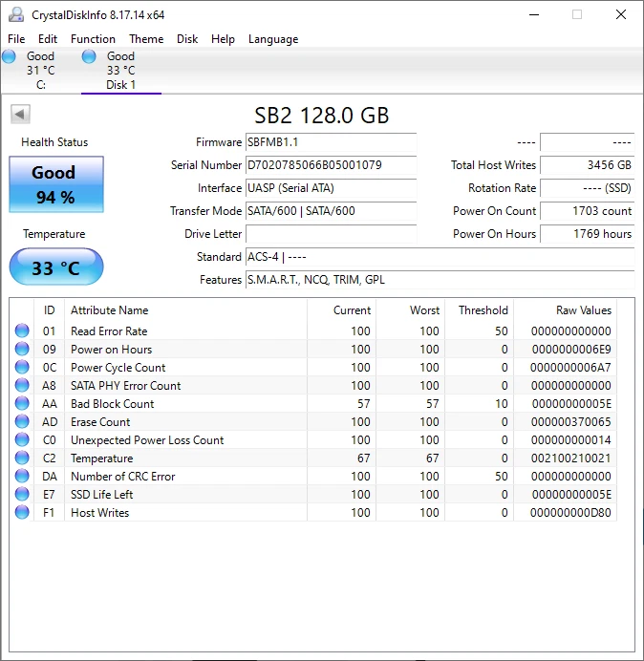Viewport: 644px width, 661px height.
Task: Click the Raw Values column header
Action: coord(565,310)
